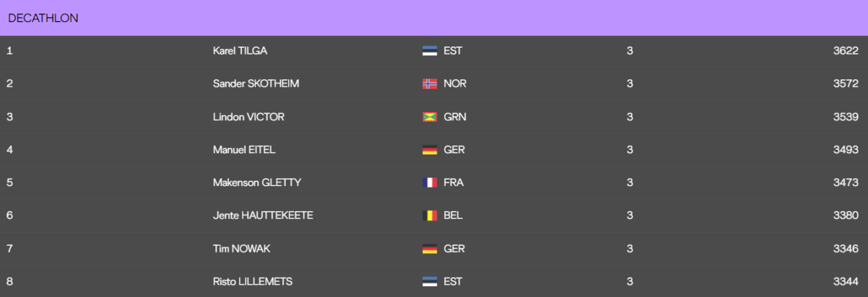Open Sander SKOTHEIM athlete profile

[x=256, y=83]
